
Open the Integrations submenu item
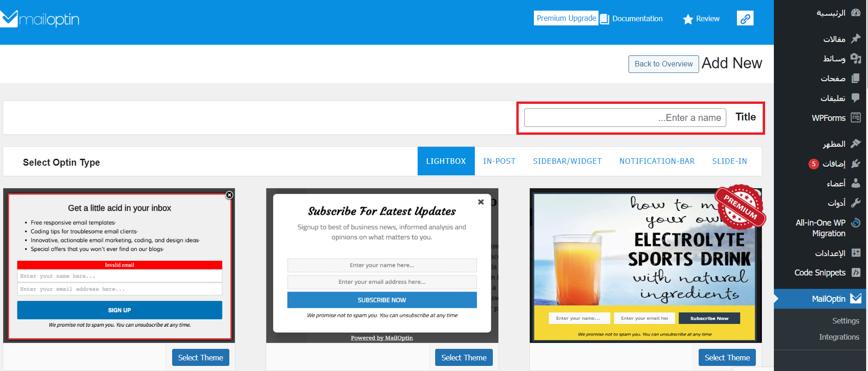tap(838, 337)
